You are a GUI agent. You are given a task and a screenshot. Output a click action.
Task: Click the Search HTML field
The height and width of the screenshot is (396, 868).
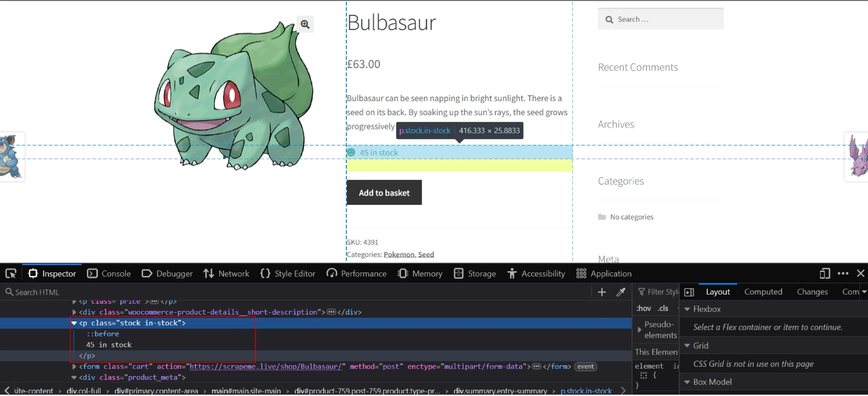coord(295,292)
